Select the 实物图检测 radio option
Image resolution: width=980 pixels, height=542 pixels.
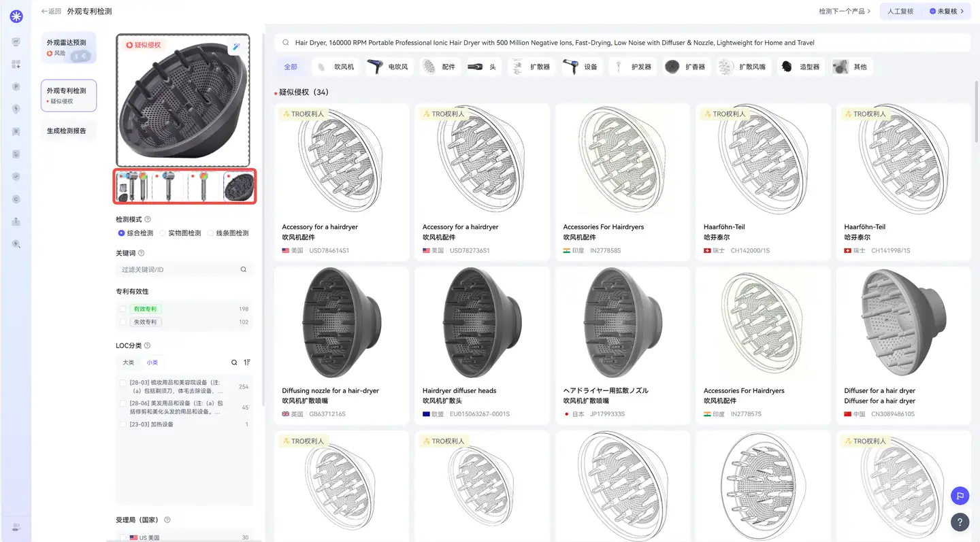point(163,233)
